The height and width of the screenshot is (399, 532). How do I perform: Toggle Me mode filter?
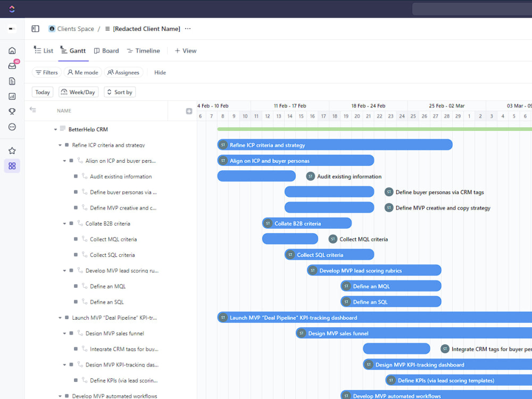pos(83,72)
